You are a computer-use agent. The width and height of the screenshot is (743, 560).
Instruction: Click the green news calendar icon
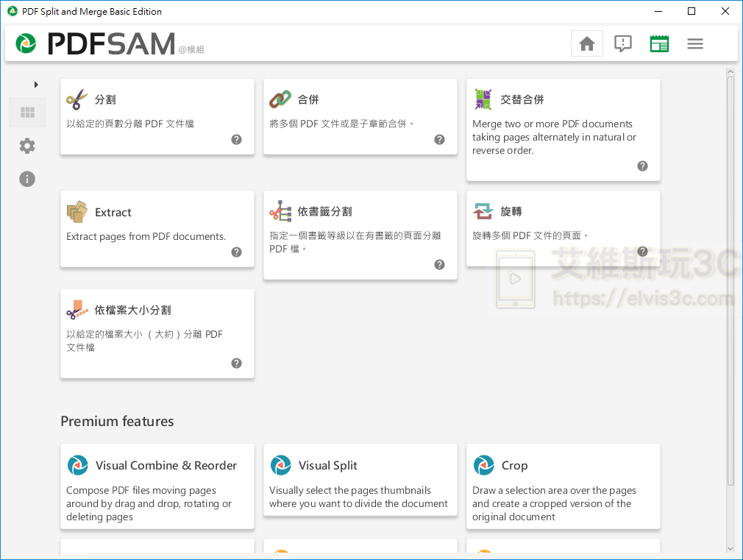[x=659, y=43]
